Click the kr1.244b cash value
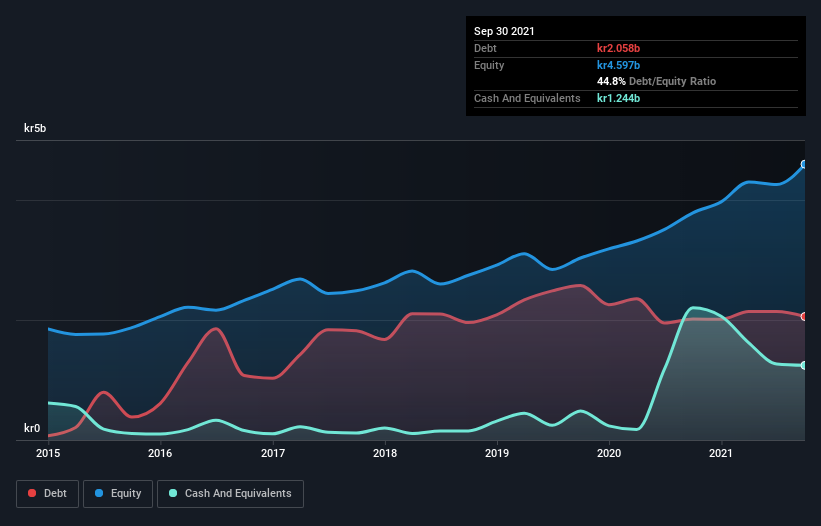The height and width of the screenshot is (526, 821). coord(618,98)
